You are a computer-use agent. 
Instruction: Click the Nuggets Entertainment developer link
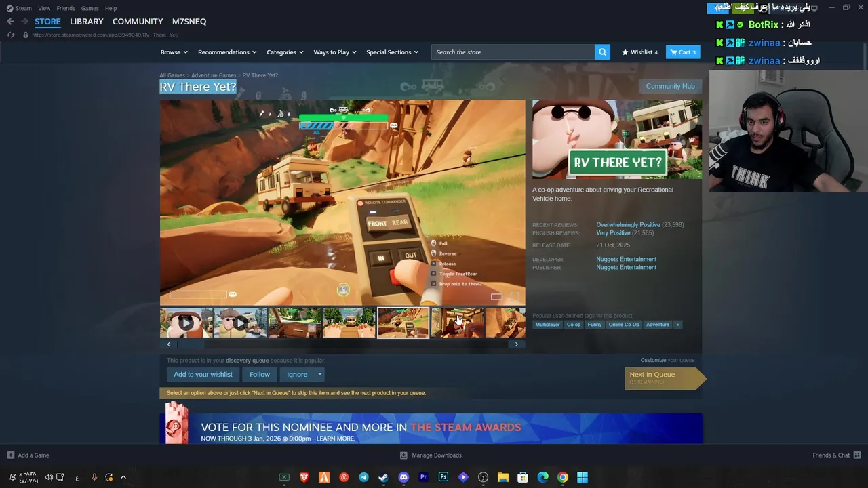click(626, 259)
